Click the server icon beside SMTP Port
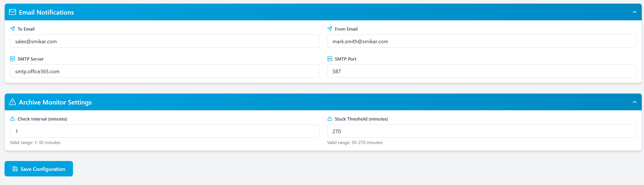The image size is (644, 185). pyautogui.click(x=330, y=59)
